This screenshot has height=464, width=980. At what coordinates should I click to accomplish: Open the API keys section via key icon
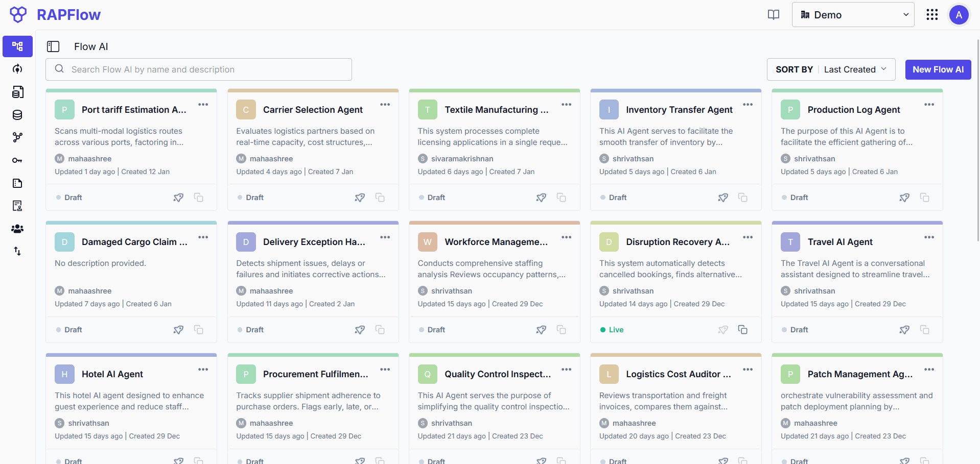pos(17,160)
